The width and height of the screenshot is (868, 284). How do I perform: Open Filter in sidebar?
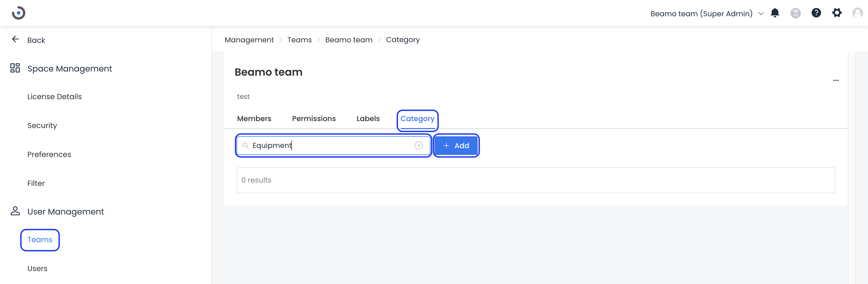click(36, 183)
